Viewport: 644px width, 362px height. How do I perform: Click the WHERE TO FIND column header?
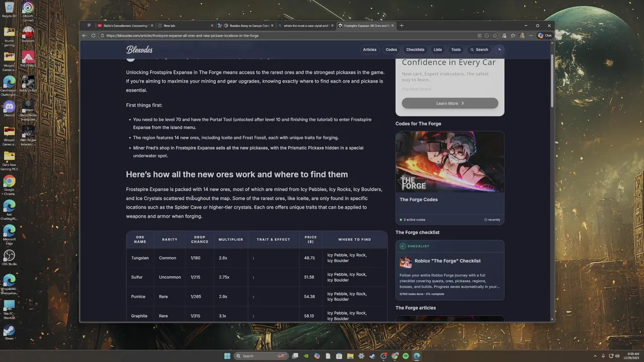point(355,239)
